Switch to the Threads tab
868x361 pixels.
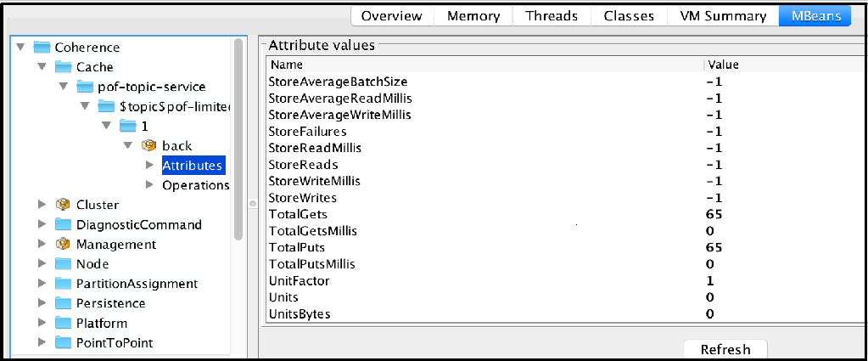coord(552,16)
